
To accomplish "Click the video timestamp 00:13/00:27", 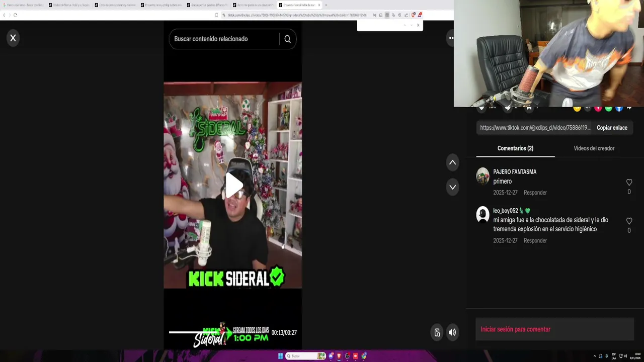I will (284, 333).
